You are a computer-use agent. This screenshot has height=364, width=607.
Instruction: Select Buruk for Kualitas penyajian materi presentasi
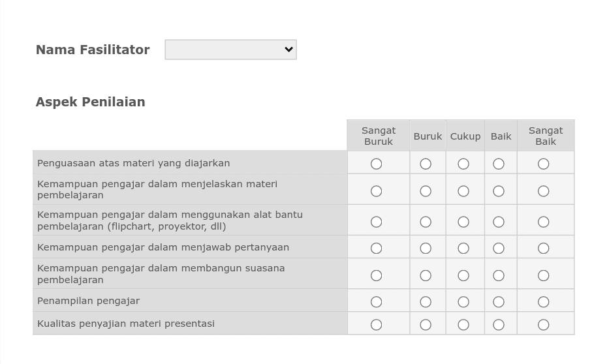coord(426,325)
